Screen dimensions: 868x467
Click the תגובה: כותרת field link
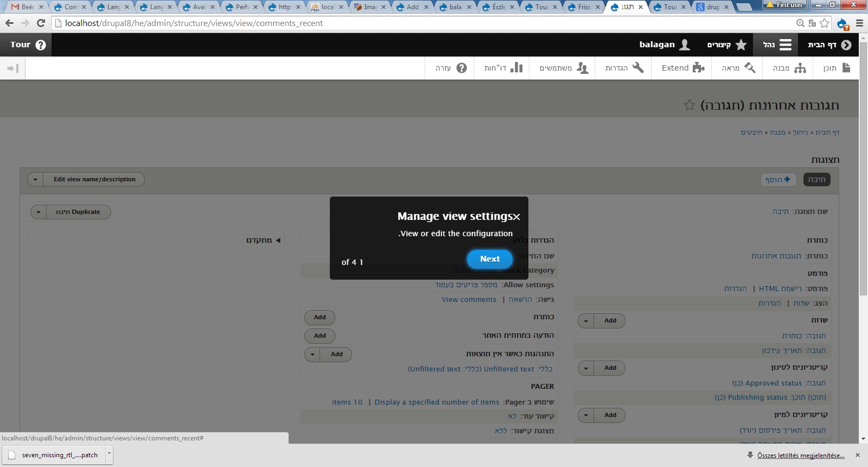pyautogui.click(x=804, y=336)
